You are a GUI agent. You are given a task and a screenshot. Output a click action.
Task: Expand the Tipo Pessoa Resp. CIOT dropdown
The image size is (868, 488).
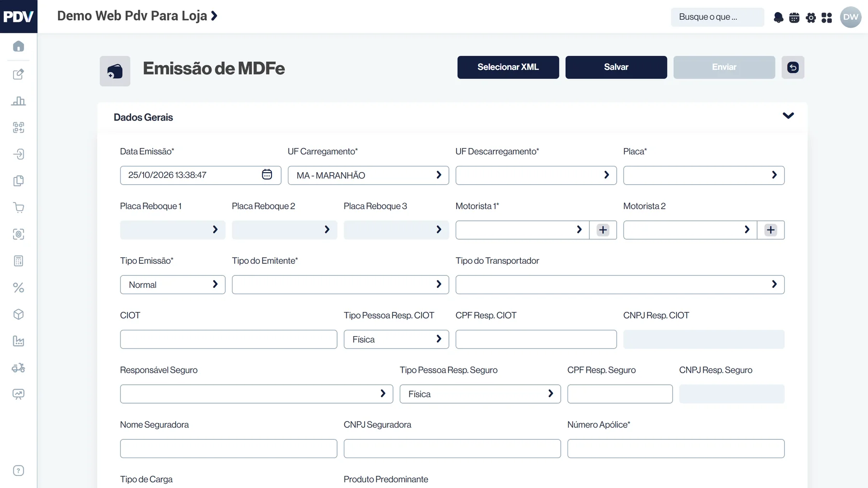[x=396, y=339]
